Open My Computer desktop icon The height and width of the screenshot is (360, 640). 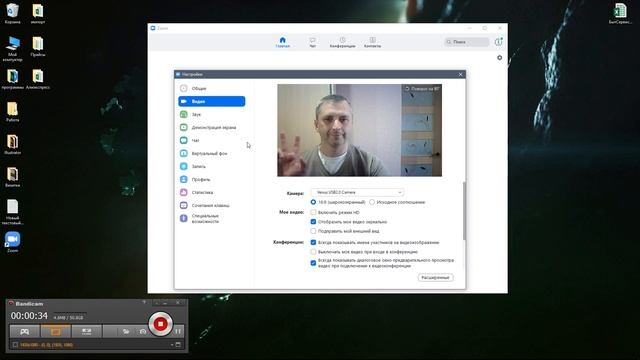(13, 49)
